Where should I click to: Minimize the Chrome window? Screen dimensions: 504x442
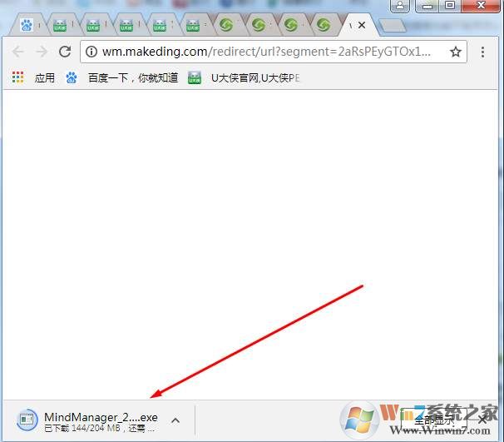[x=427, y=6]
